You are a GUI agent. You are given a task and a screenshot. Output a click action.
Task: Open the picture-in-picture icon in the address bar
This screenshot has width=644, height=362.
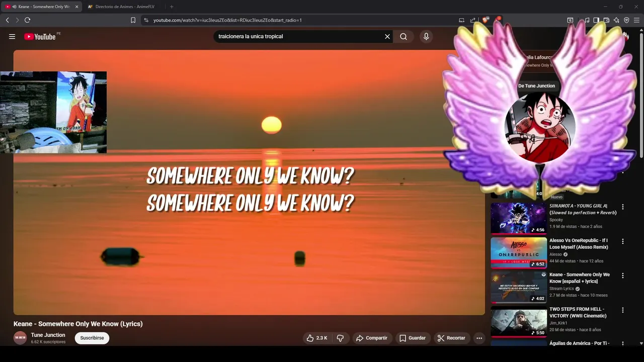[x=461, y=20]
